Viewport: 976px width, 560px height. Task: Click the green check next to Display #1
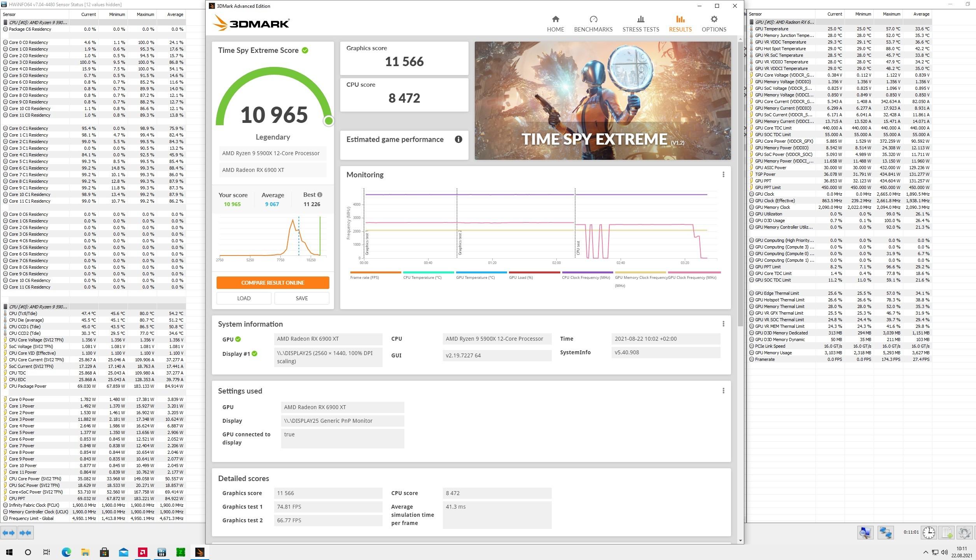254,353
